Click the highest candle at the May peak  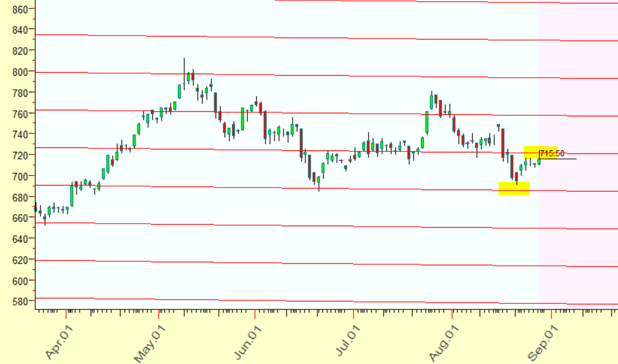[184, 74]
